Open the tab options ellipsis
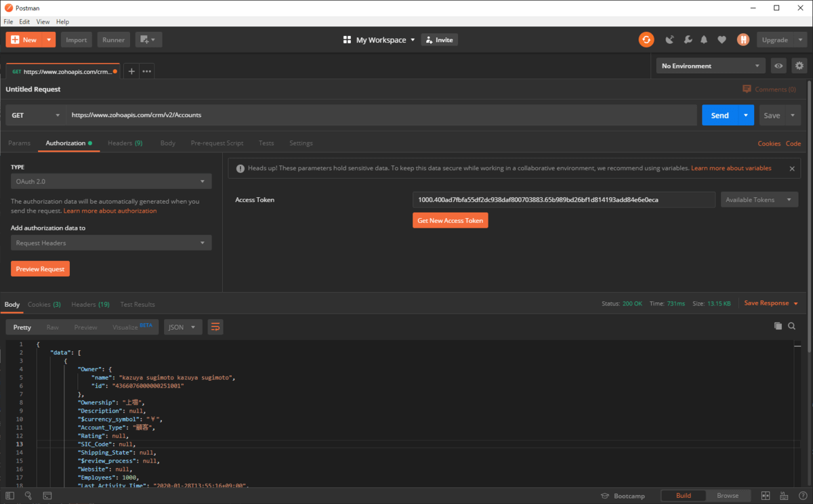This screenshot has width=813, height=504. tap(147, 71)
